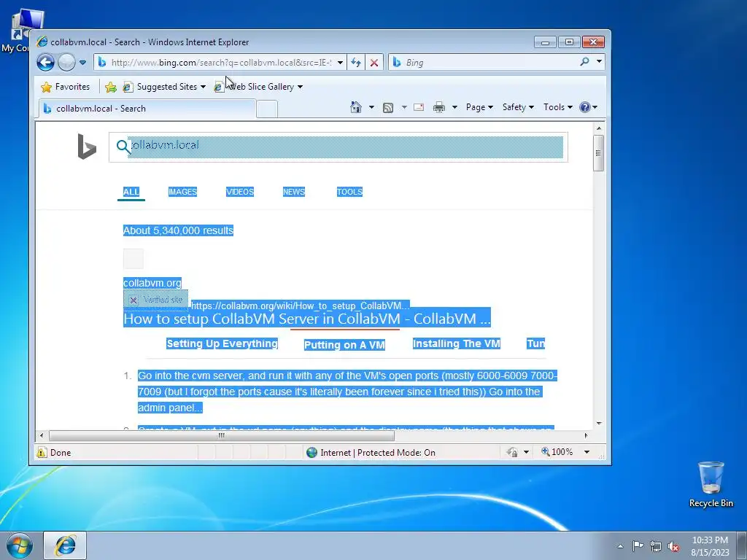Click the About 5,340,000 results text
747x560 pixels.
[178, 230]
